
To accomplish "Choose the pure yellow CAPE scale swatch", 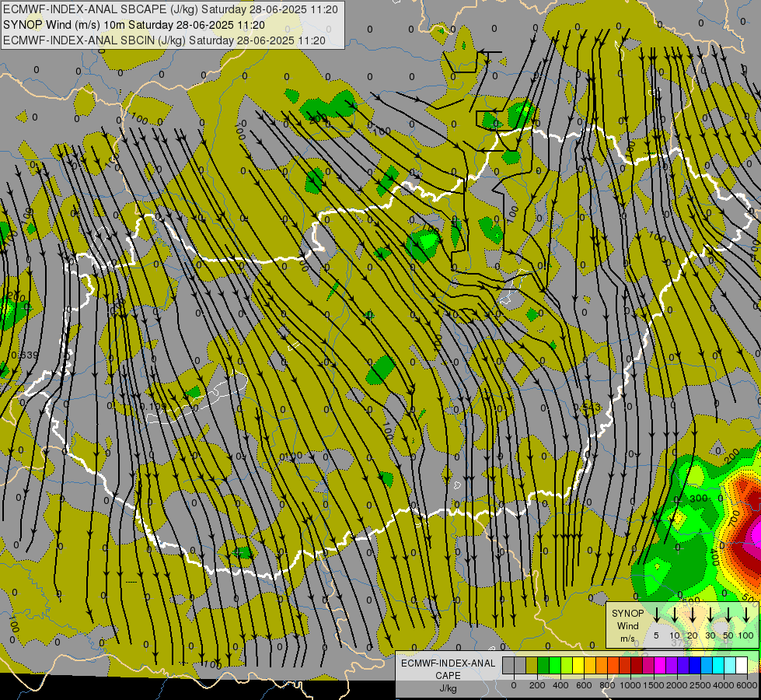I will point(578,665).
